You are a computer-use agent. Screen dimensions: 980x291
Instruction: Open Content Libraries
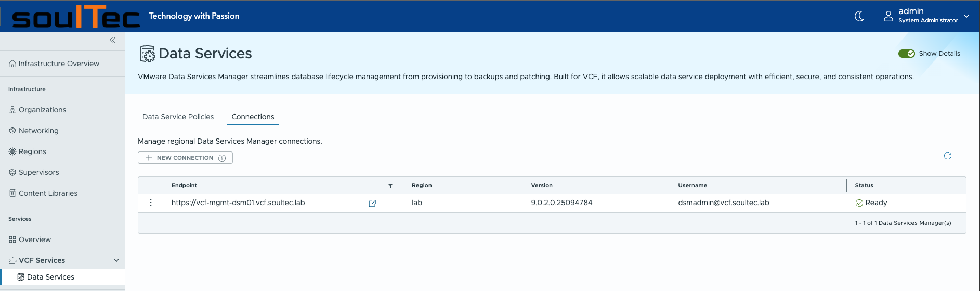click(48, 193)
